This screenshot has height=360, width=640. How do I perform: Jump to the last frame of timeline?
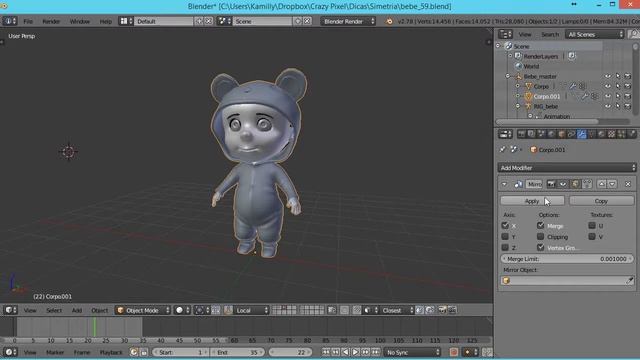click(376, 352)
